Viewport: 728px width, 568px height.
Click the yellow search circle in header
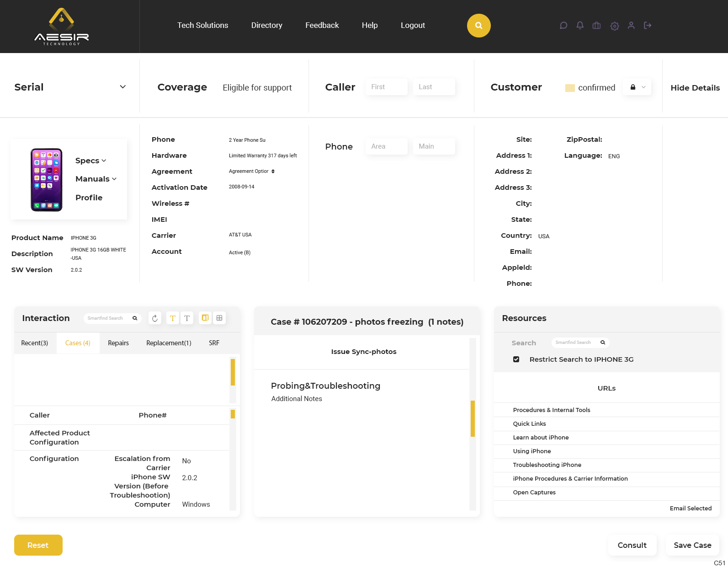[478, 26]
